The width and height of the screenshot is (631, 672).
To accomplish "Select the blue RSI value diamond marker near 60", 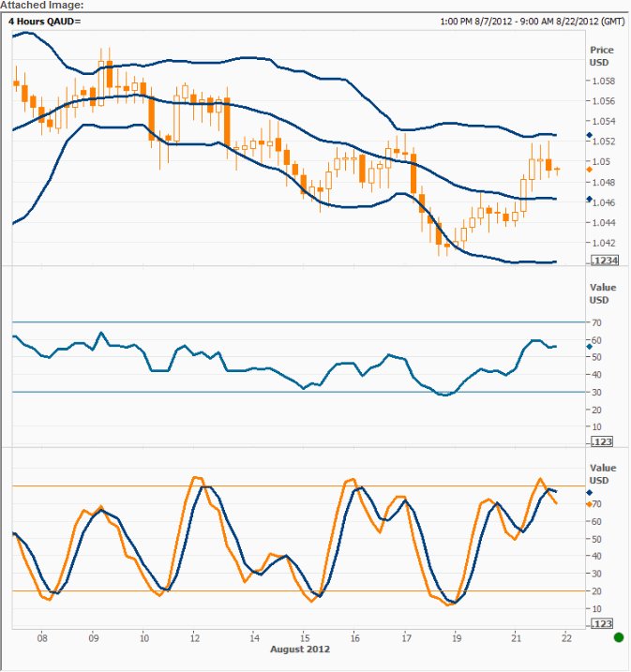I will pos(590,346).
